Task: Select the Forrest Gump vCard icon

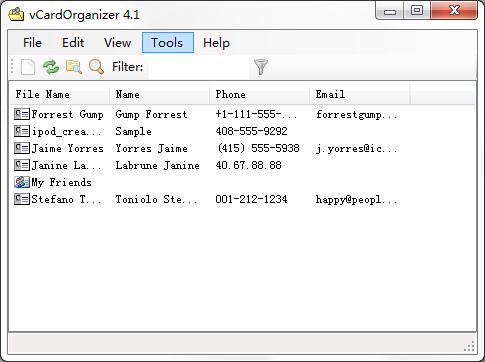Action: [x=22, y=114]
